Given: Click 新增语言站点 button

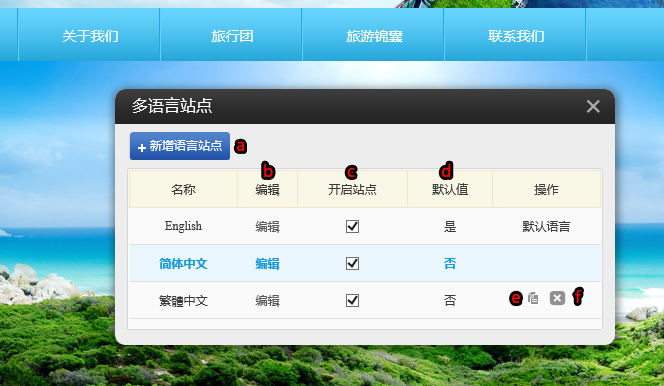Looking at the screenshot, I should (x=180, y=146).
